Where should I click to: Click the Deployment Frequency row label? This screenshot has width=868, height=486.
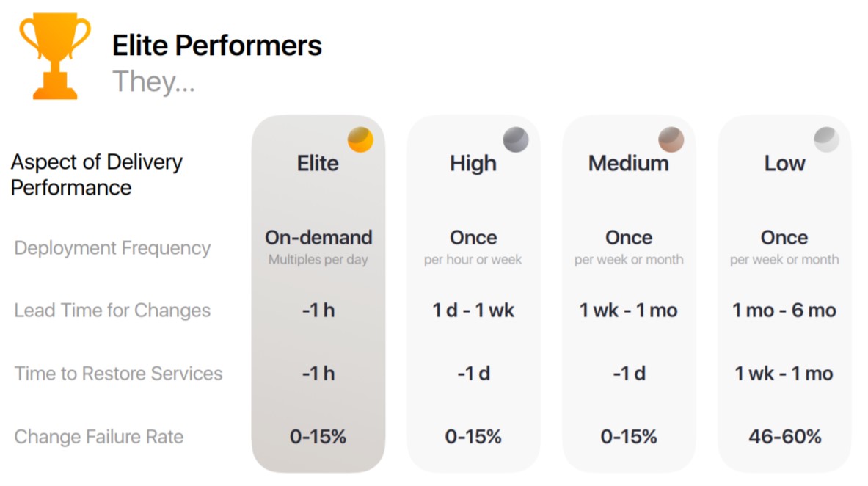point(112,248)
